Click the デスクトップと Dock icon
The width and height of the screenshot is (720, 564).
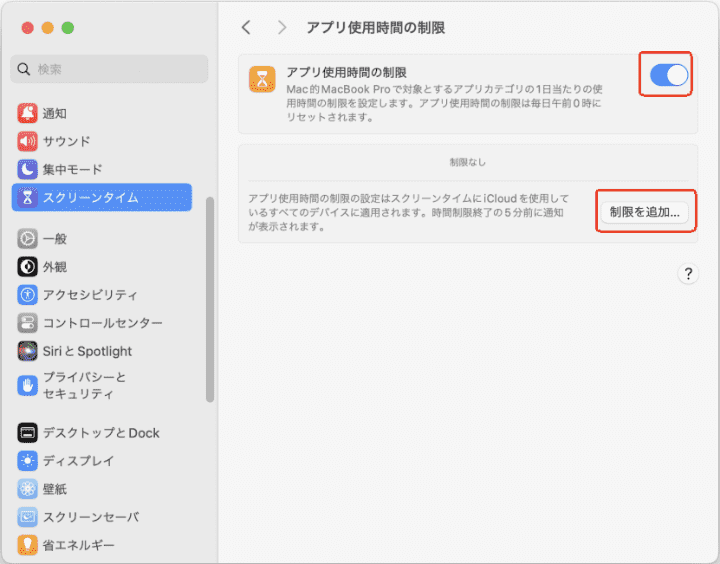pos(28,433)
